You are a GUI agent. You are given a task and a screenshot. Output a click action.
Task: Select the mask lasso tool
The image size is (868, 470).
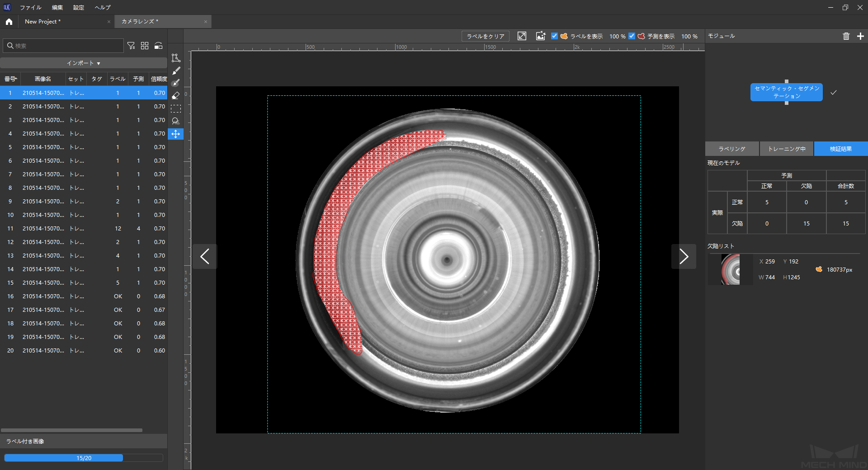[176, 121]
